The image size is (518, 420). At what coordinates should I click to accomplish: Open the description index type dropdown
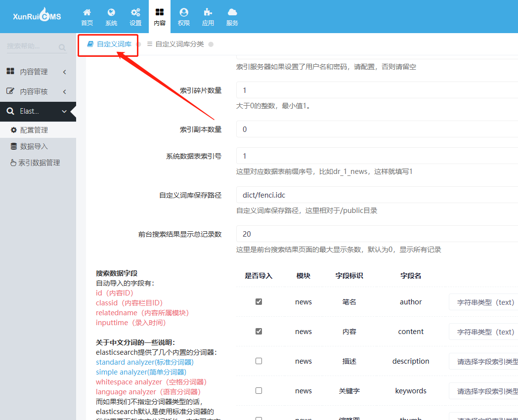point(483,362)
